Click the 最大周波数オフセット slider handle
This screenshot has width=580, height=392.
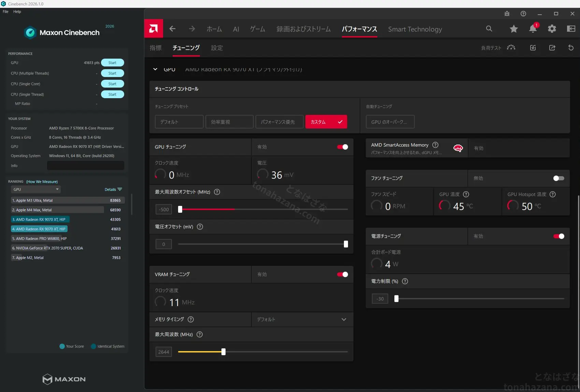[x=180, y=209]
